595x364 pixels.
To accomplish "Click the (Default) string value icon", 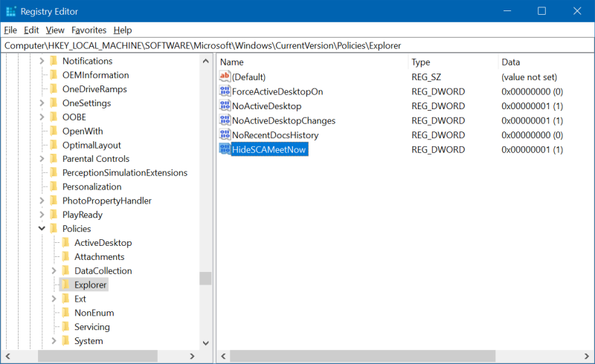I will coord(225,77).
